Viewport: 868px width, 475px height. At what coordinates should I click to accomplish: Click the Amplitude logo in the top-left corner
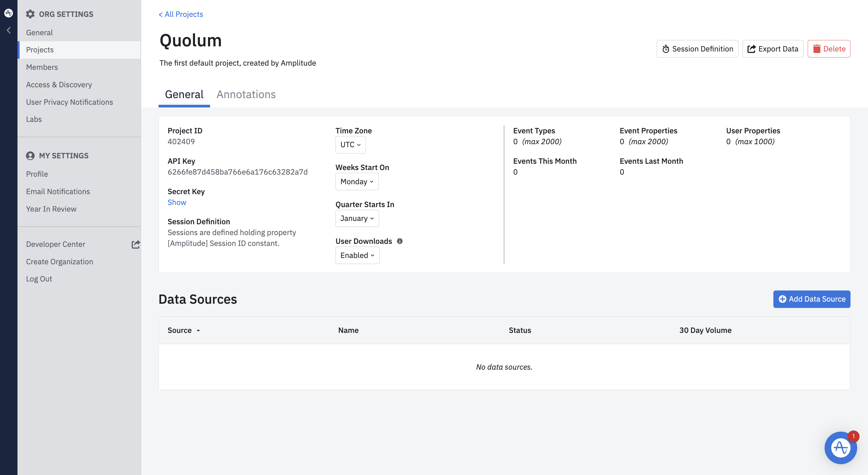point(8,13)
